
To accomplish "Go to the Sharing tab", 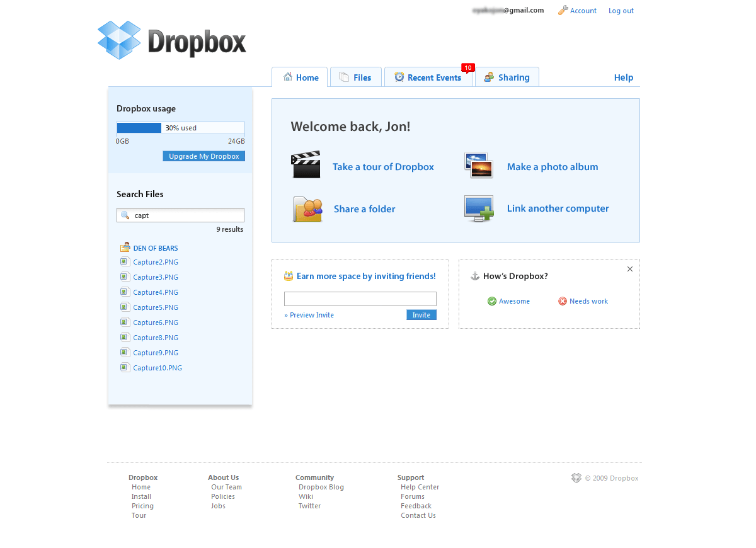I will [x=507, y=77].
